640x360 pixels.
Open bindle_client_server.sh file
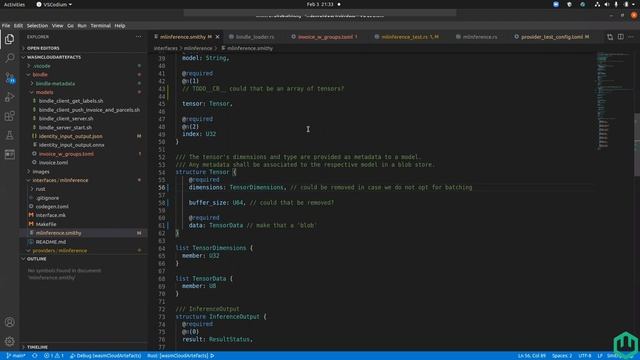(66, 118)
